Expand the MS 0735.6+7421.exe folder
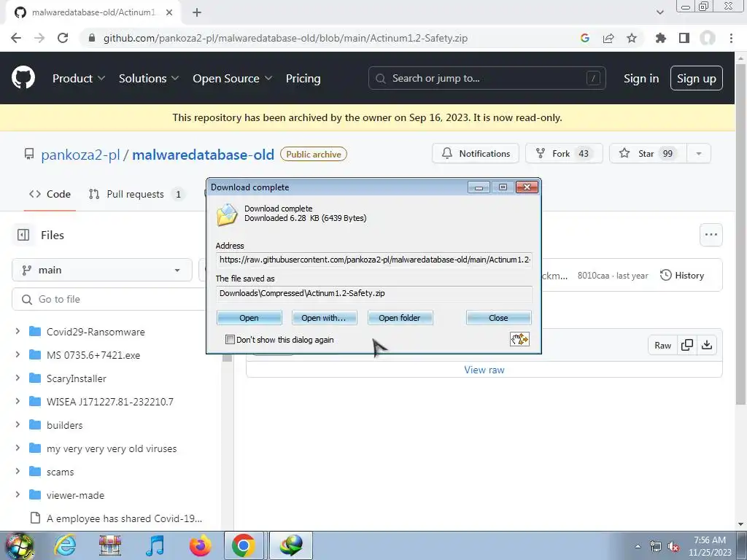Screen dimensions: 747x560 [18, 354]
